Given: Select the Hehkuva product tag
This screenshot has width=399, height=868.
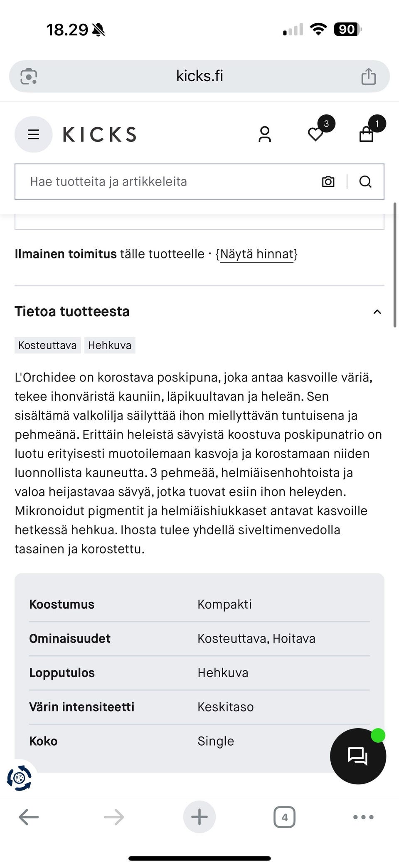Looking at the screenshot, I should point(110,345).
